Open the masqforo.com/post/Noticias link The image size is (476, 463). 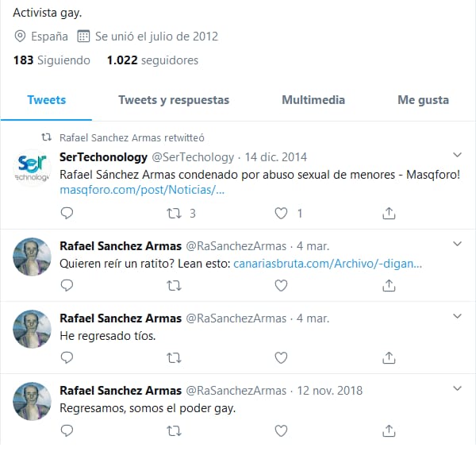142,190
